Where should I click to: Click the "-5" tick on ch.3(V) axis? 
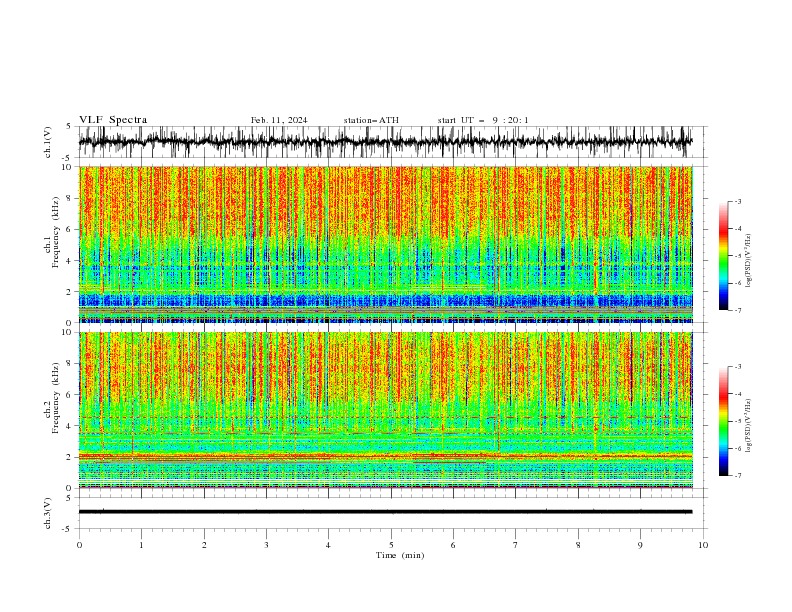(68, 529)
